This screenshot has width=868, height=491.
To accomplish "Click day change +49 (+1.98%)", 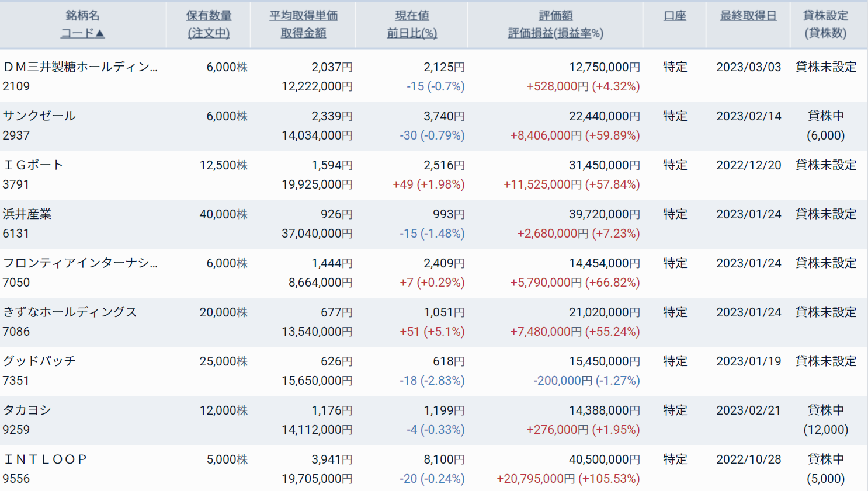I will tap(429, 184).
